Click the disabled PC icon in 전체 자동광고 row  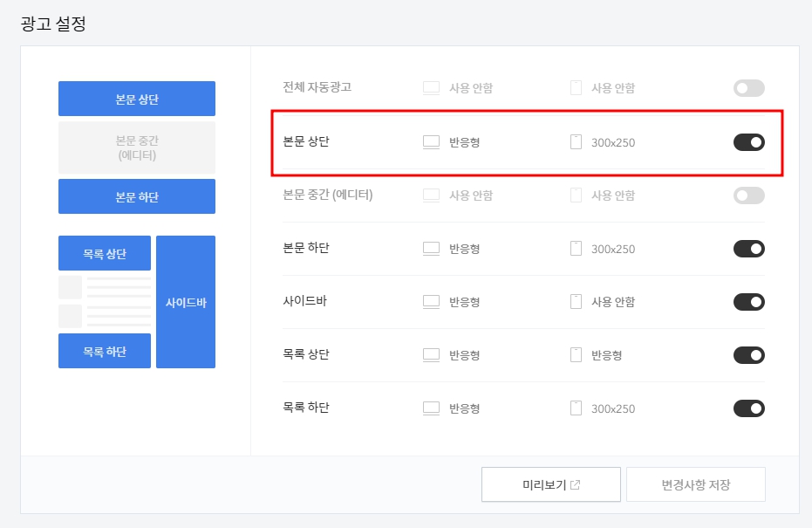(431, 87)
